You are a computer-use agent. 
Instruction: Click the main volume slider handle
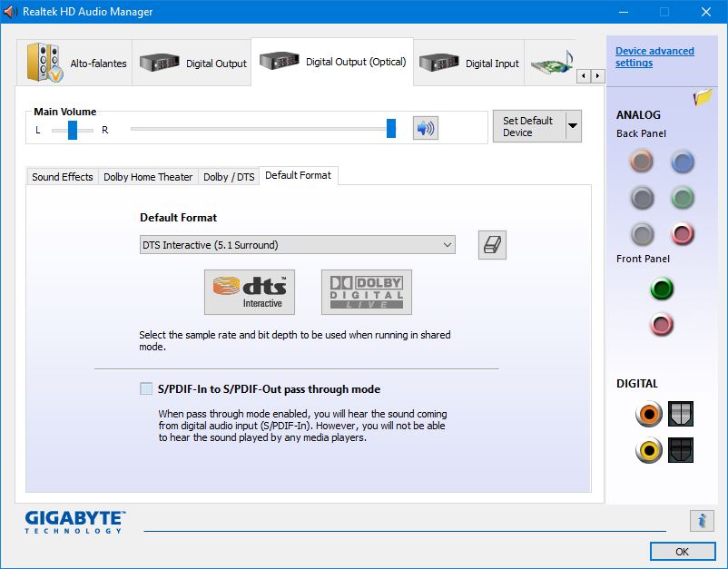(x=391, y=128)
